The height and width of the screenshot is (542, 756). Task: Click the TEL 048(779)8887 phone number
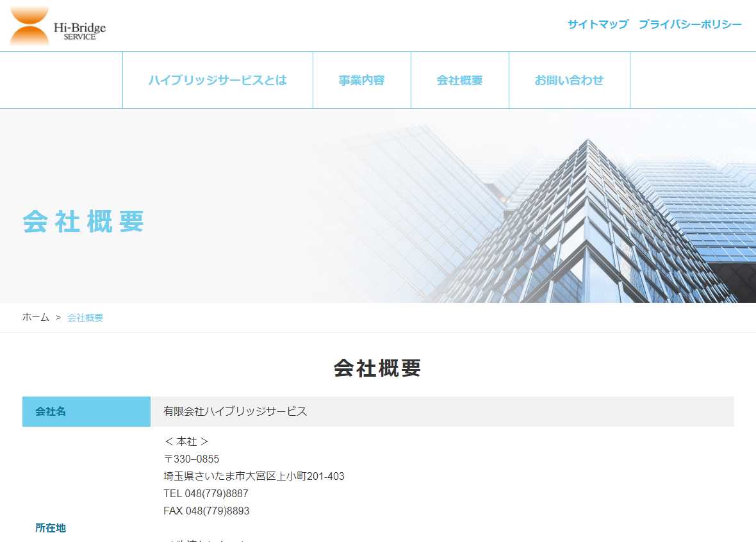206,494
